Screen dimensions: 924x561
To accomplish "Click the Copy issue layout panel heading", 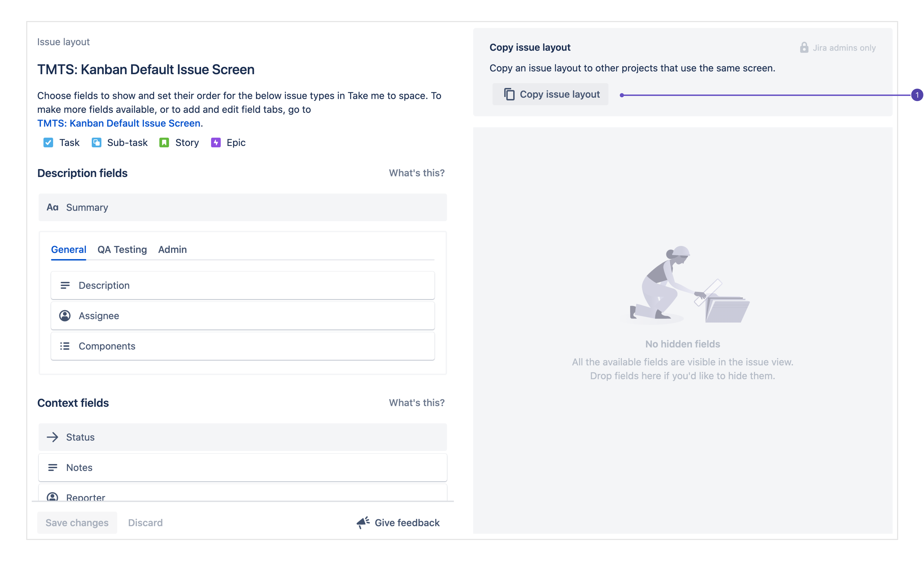I will pos(530,48).
